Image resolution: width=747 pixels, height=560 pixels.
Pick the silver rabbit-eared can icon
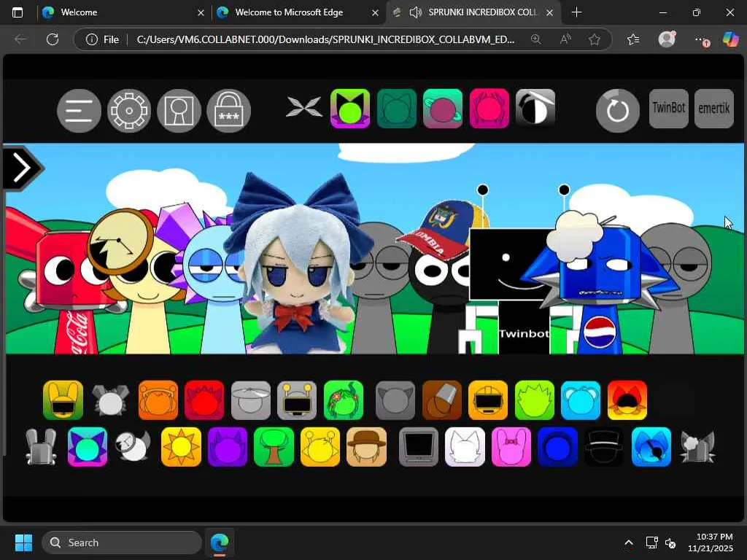pyautogui.click(x=41, y=446)
